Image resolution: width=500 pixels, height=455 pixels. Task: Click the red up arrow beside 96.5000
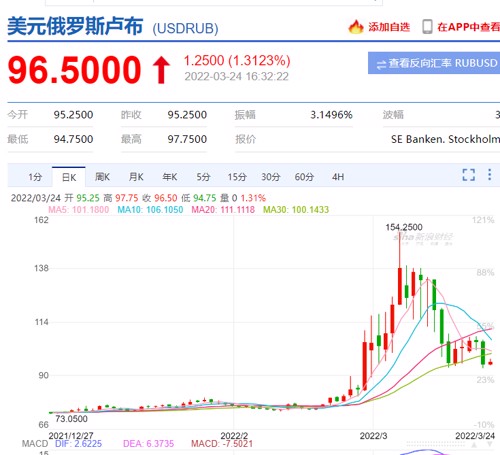tap(161, 70)
